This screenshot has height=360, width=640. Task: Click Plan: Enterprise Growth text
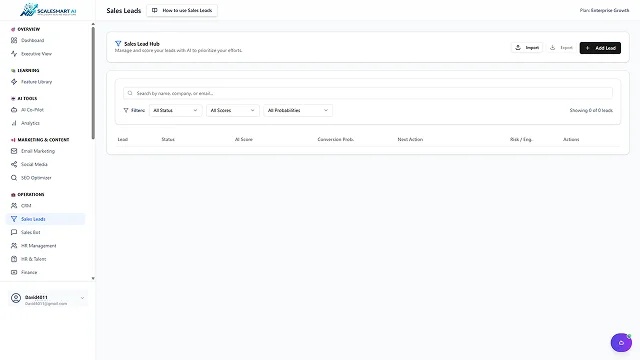(604, 11)
